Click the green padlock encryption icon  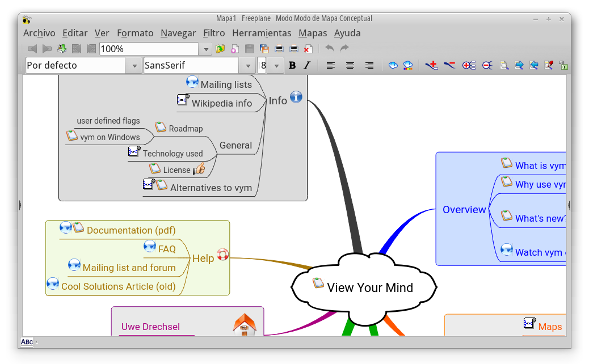563,65
